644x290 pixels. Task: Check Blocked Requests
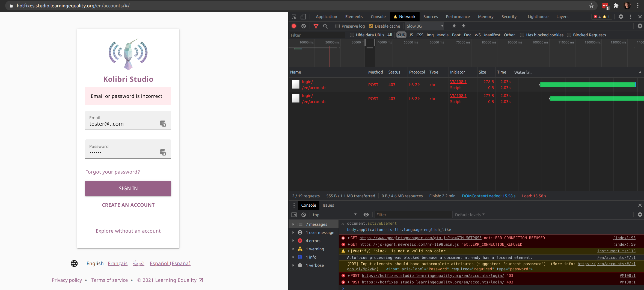pyautogui.click(x=569, y=35)
